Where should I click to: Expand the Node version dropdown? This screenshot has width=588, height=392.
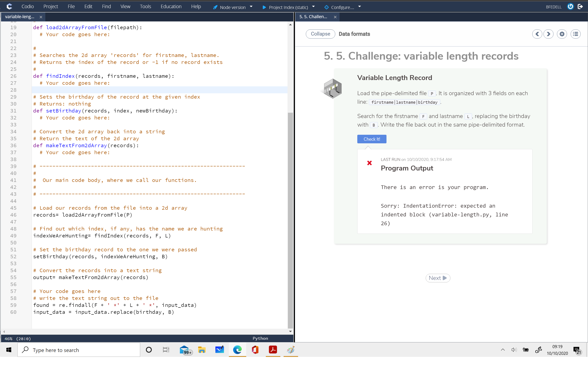coord(252,7)
